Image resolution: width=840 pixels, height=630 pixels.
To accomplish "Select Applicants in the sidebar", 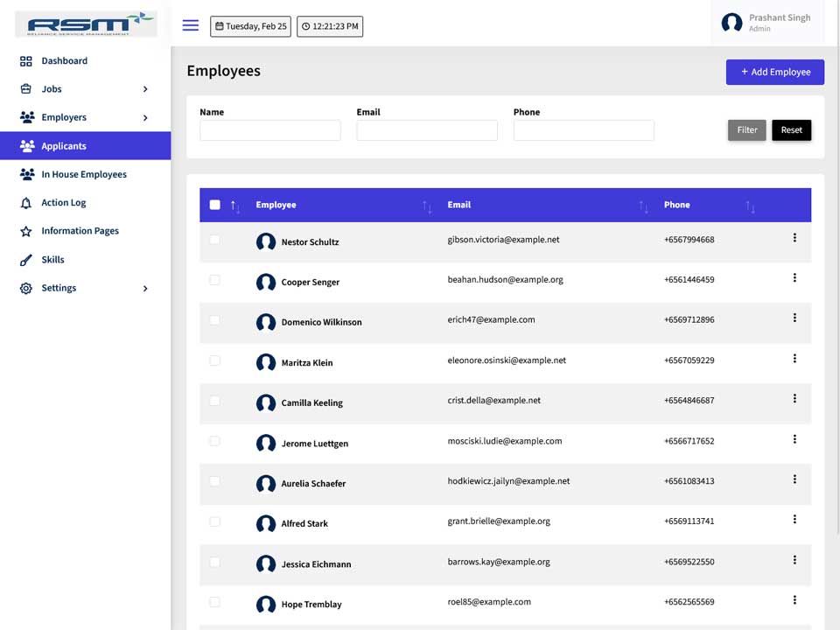I will pyautogui.click(x=86, y=146).
